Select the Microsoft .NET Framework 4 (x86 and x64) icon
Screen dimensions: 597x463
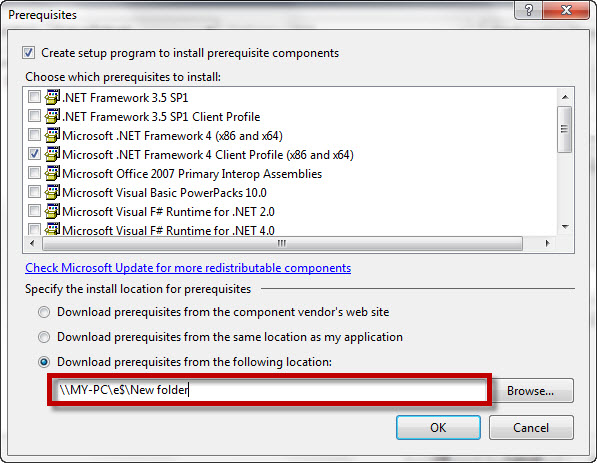pos(52,135)
